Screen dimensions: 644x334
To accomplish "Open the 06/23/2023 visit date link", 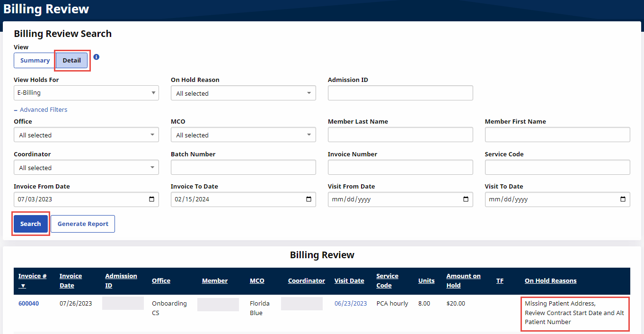I will click(350, 304).
